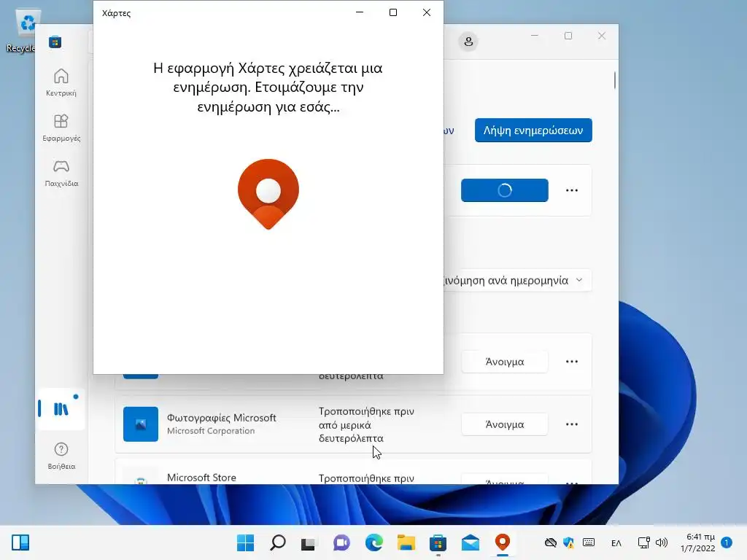Launch Microsoft Edge from the taskbar
This screenshot has width=747, height=560.
374,542
